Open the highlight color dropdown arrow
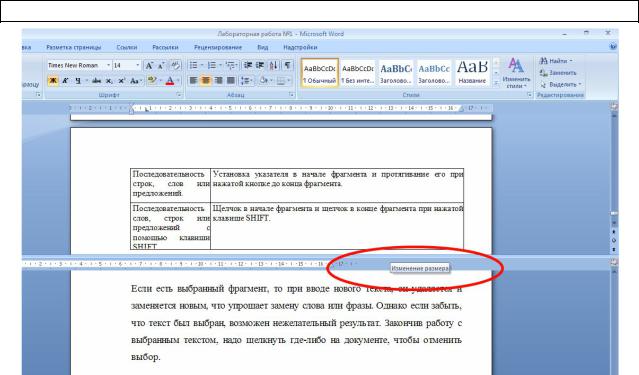Image resolution: width=639 pixels, height=375 pixels. [160, 81]
